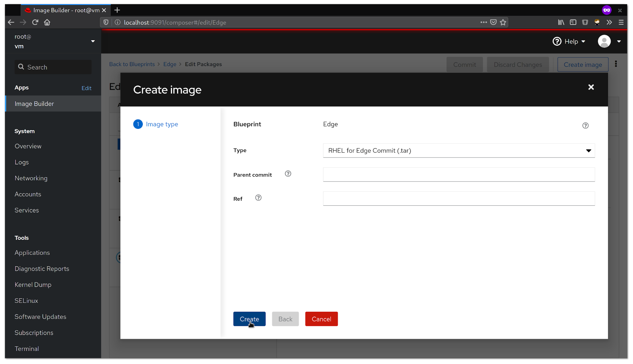This screenshot has width=633, height=364.
Task: Click the Parent commit input field
Action: pos(459,175)
